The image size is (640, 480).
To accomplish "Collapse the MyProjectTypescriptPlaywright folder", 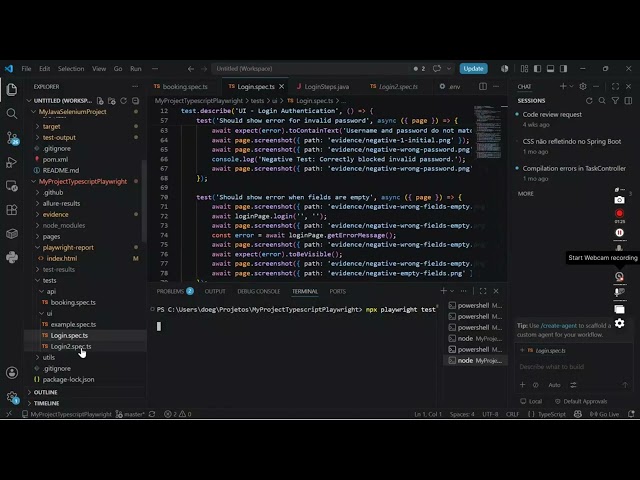I will point(33,181).
